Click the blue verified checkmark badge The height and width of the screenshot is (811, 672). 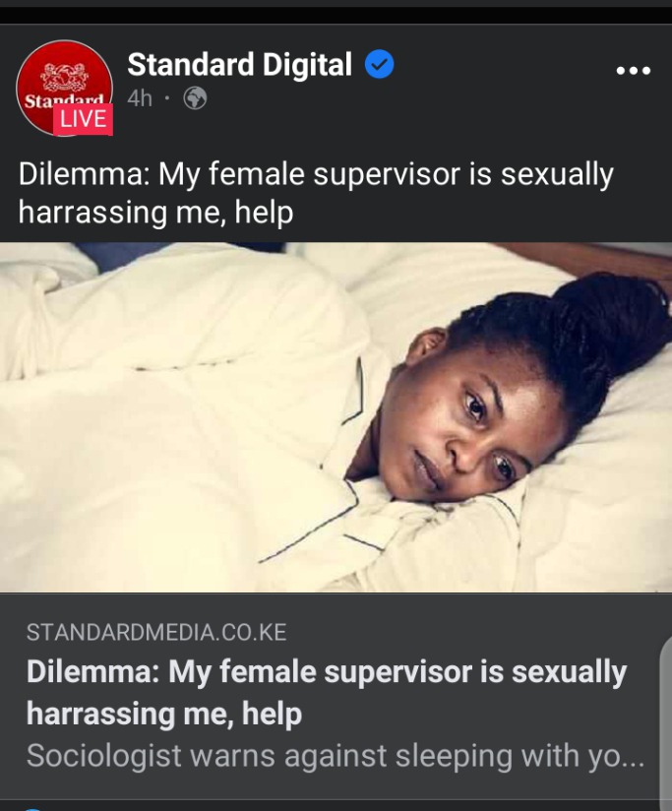point(380,64)
